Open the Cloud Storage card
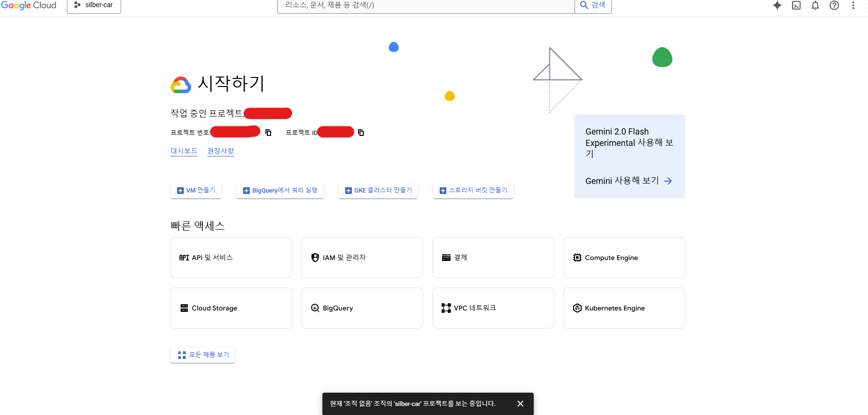 click(231, 308)
